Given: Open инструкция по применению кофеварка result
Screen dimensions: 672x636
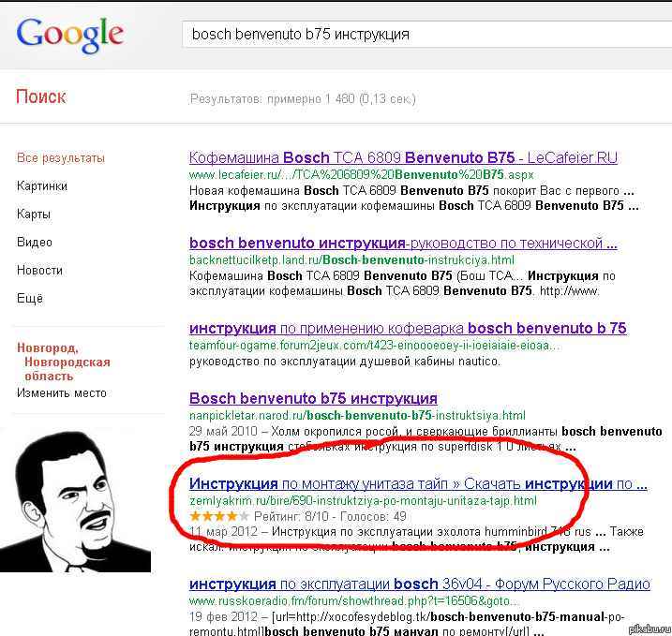Looking at the screenshot, I should coord(408,328).
